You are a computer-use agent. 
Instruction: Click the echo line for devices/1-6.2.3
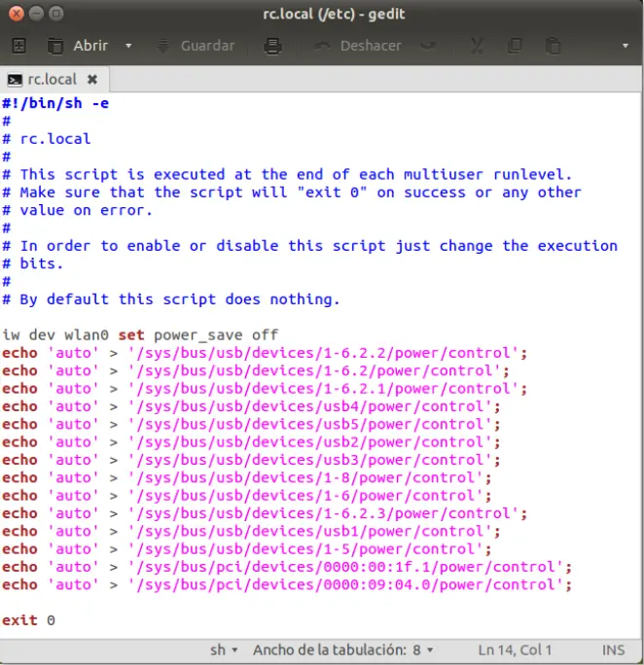pyautogui.click(x=265, y=513)
